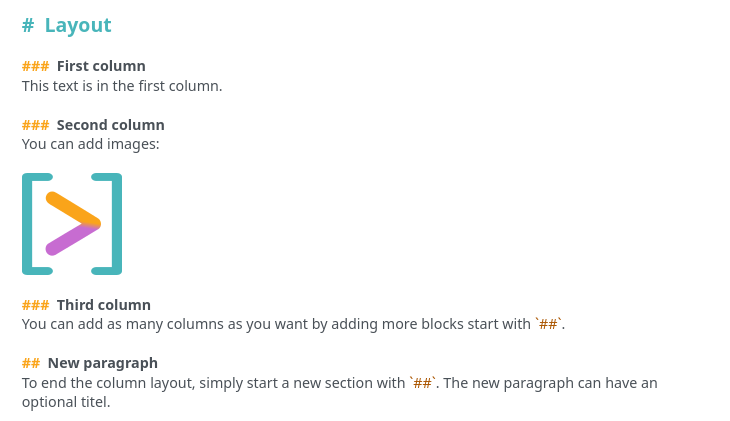Select the First column heading

(101, 66)
